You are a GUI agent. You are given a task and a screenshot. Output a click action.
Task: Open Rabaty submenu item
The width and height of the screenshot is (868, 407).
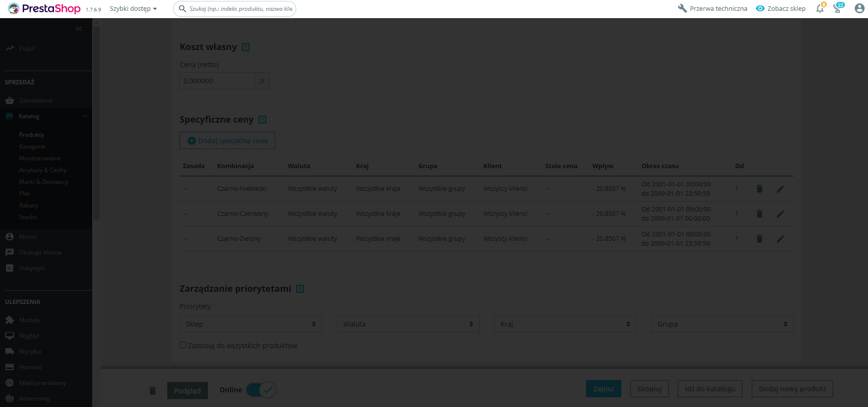[x=28, y=205]
